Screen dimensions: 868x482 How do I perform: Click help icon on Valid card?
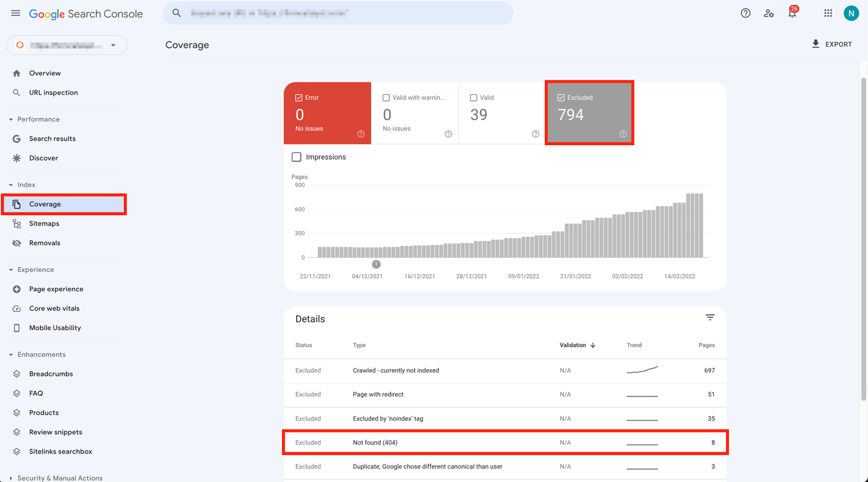(x=536, y=134)
